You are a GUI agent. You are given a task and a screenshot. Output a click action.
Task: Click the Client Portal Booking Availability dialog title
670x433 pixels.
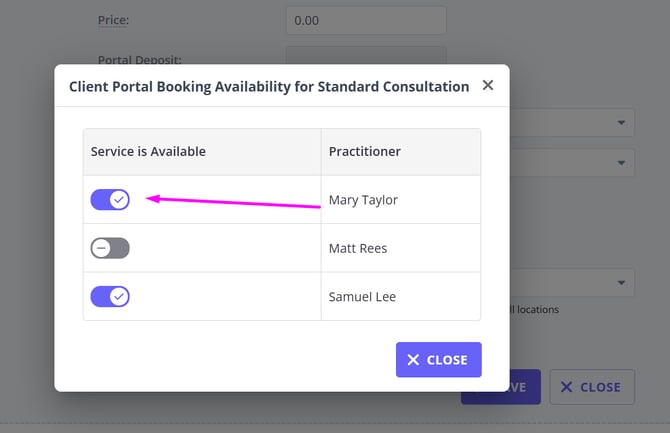(x=269, y=87)
